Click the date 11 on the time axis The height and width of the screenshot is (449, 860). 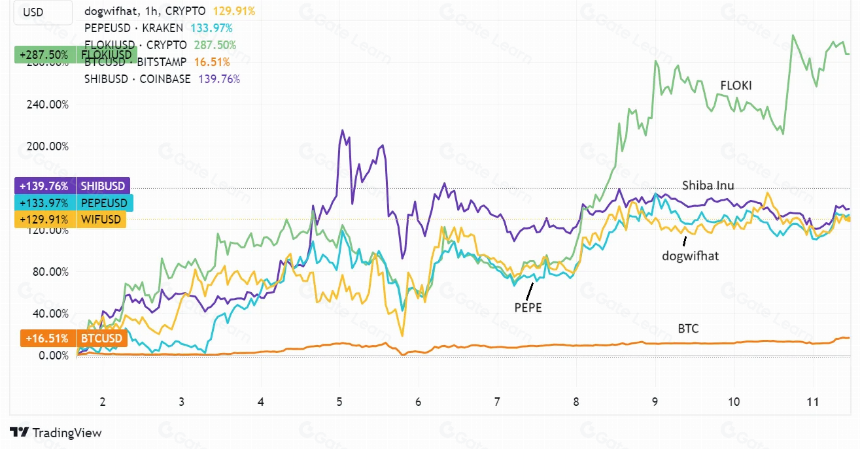tap(812, 402)
